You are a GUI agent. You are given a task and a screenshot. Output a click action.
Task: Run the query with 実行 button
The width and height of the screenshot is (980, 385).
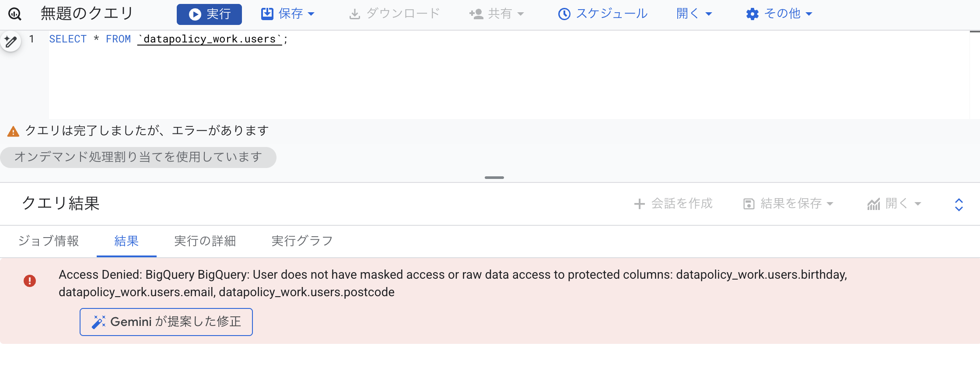click(x=209, y=14)
